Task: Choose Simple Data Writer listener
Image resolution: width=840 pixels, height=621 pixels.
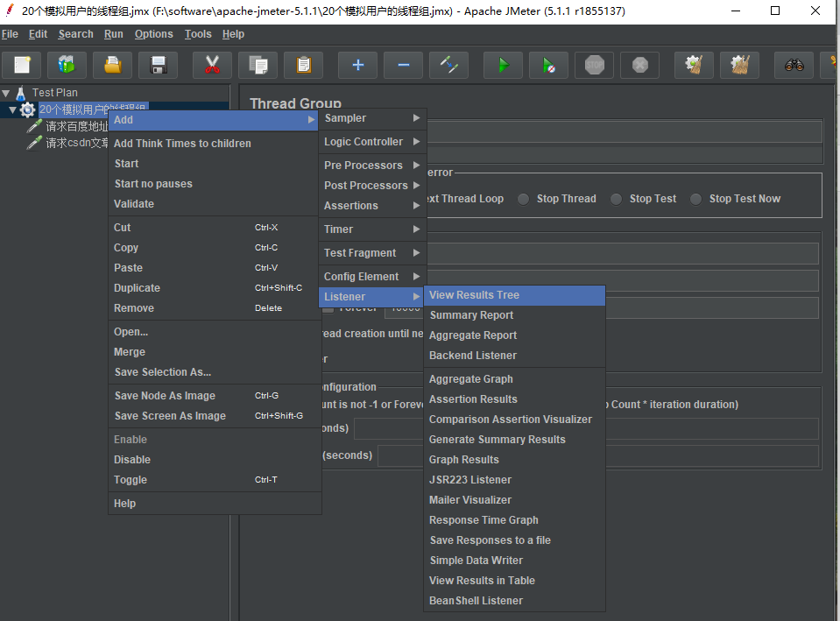Action: [x=514, y=561]
